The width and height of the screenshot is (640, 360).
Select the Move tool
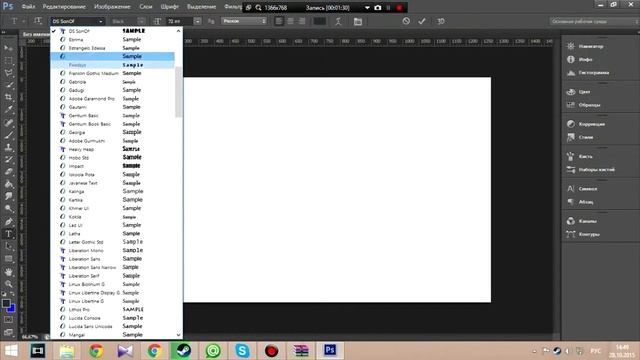click(x=9, y=48)
